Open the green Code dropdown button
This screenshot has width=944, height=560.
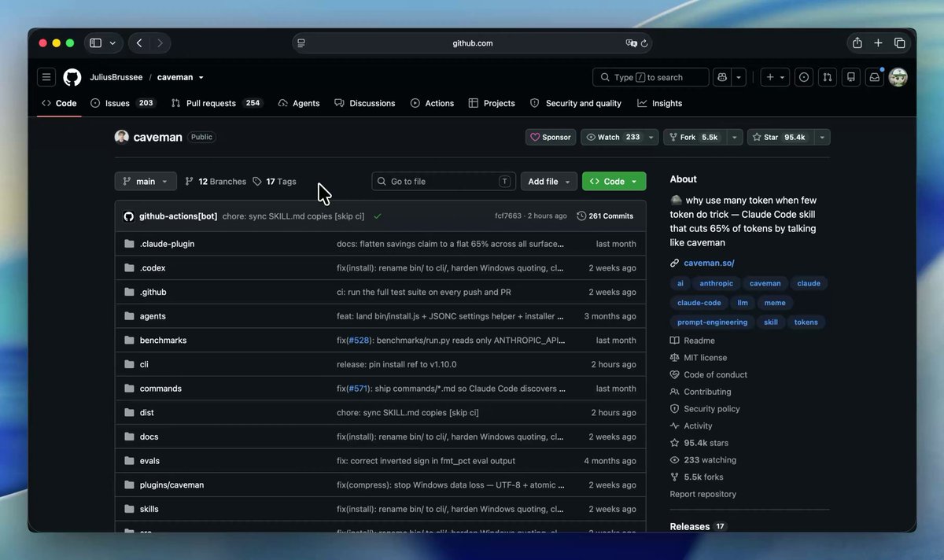614,181
